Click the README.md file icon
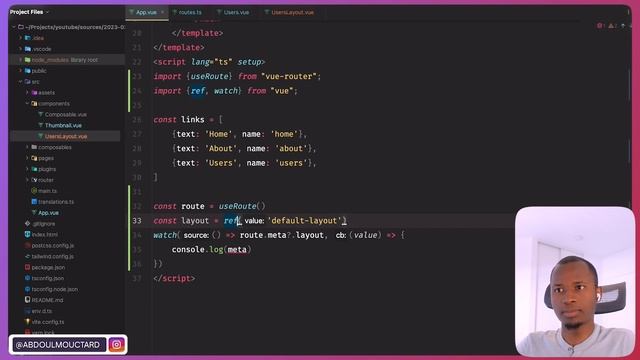This screenshot has width=640, height=360. (x=28, y=300)
